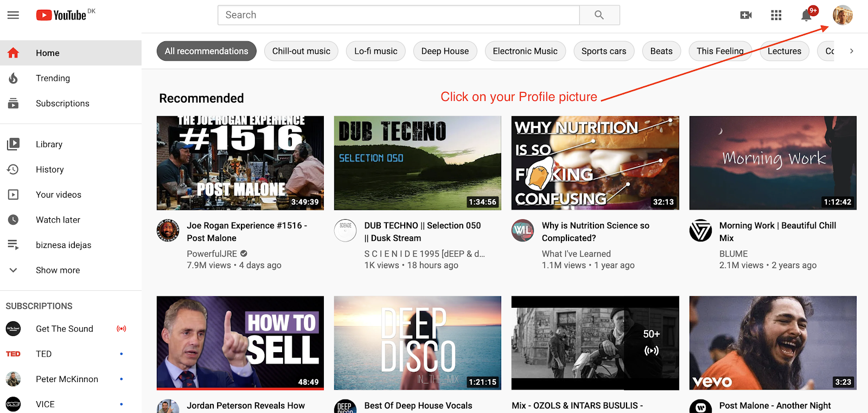Open the Watch later list
This screenshot has height=413, width=868.
[71, 220]
